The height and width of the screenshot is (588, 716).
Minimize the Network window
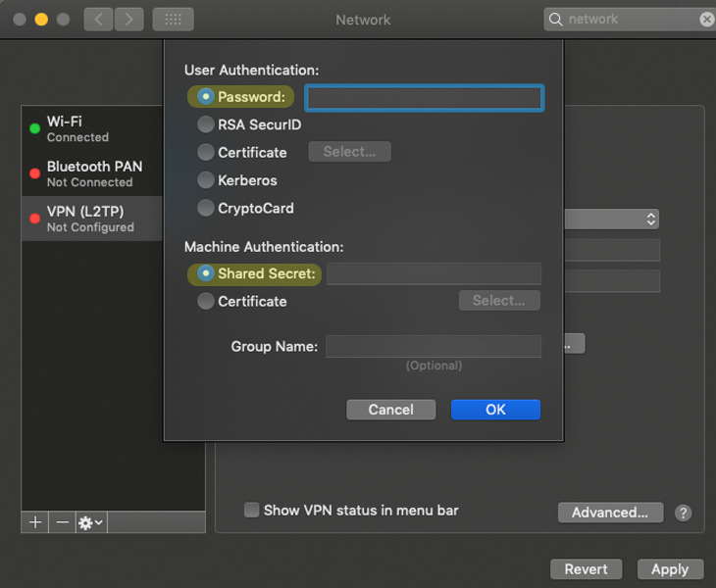(41, 20)
